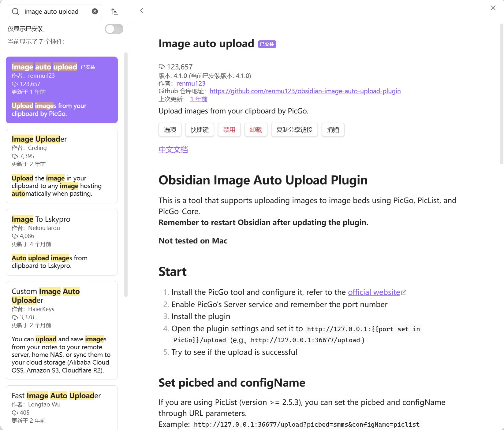Click the download icon next to 4,086
This screenshot has height=430, width=504.
(x=15, y=236)
